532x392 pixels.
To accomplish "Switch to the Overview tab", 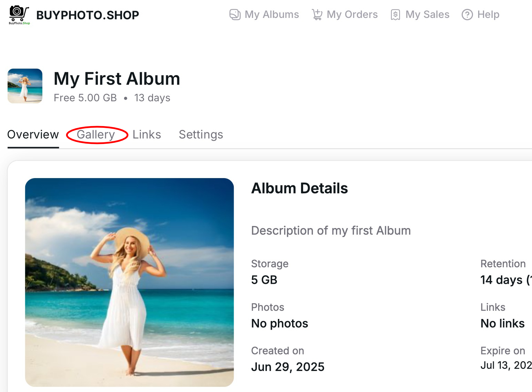I will coord(33,135).
